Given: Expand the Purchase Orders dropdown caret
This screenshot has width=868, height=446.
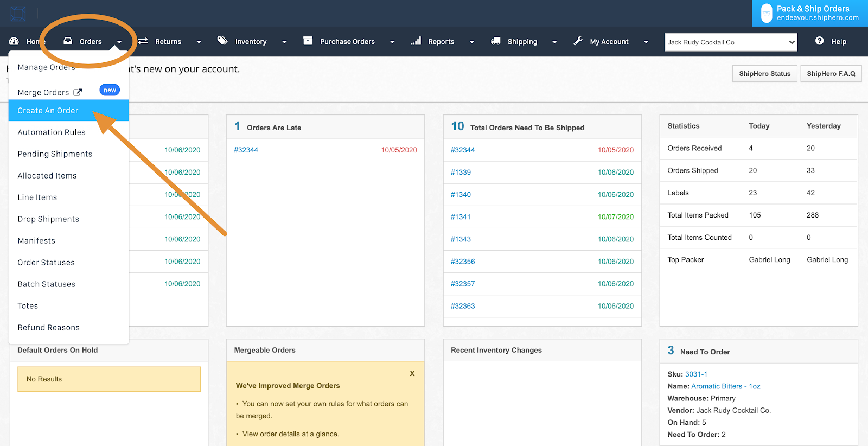Looking at the screenshot, I should coord(392,42).
